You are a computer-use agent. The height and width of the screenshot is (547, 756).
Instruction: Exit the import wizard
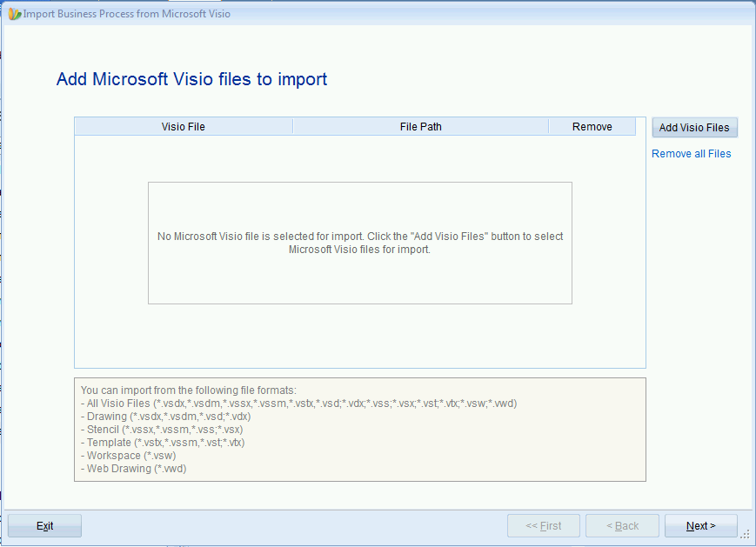[44, 526]
